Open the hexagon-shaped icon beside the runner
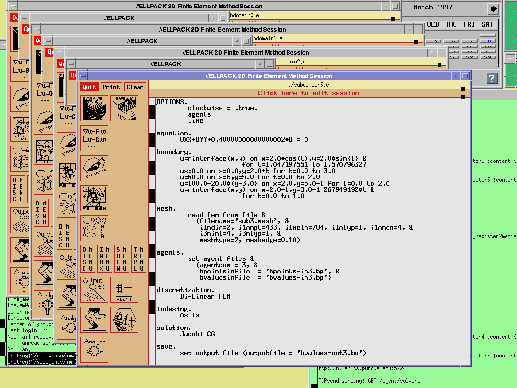 [124, 320]
